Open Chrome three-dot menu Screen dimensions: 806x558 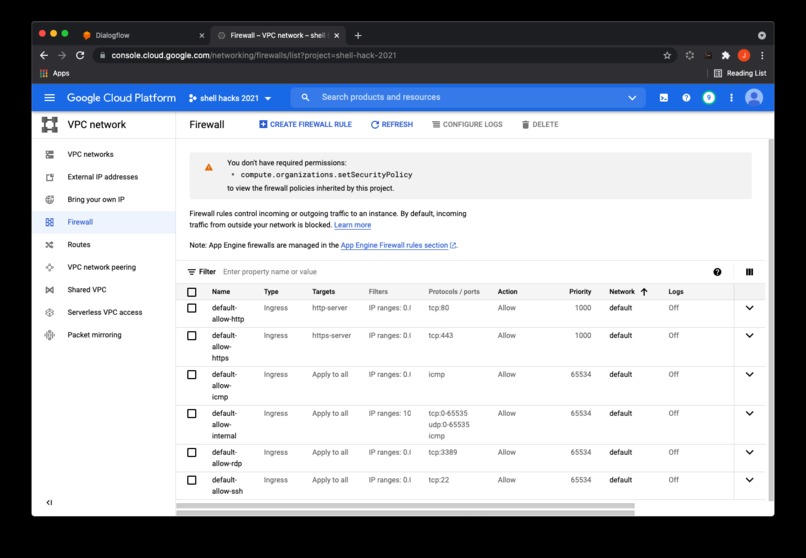762,55
